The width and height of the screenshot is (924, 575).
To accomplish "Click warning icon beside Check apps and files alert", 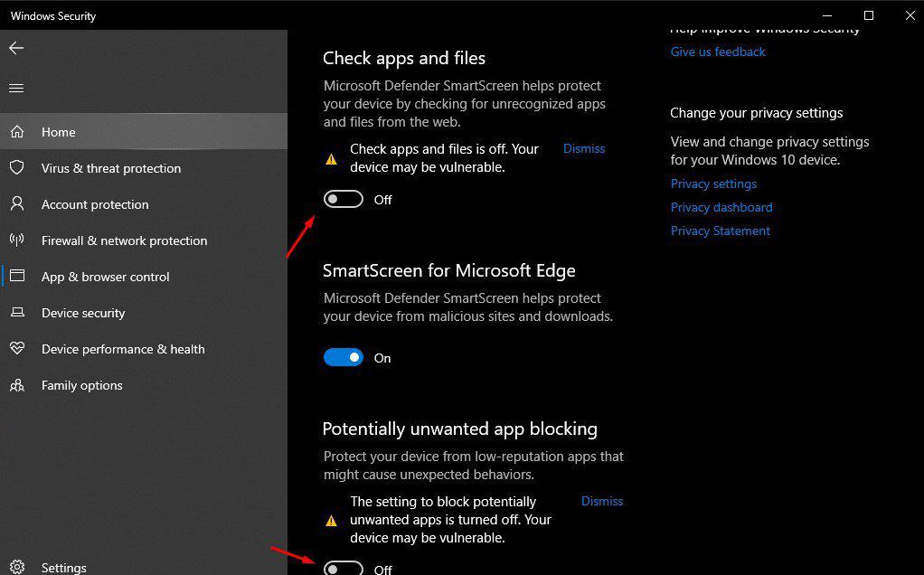I will point(331,158).
